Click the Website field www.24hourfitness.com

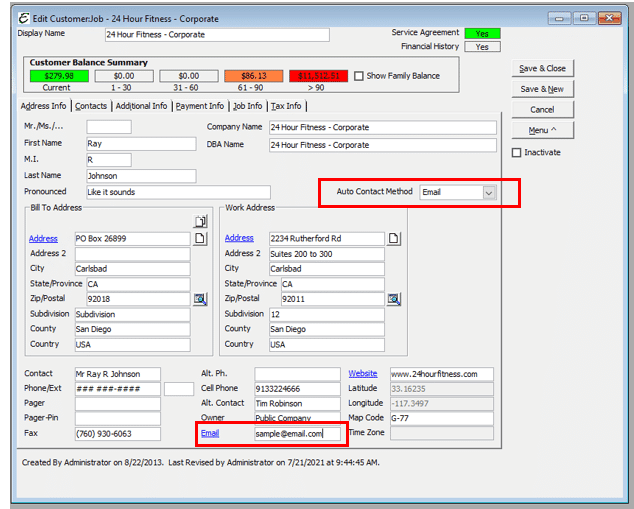click(x=442, y=374)
